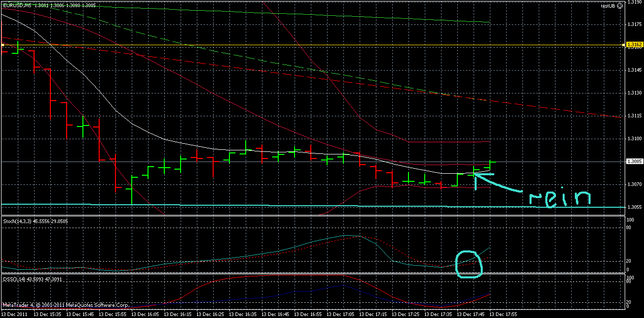Click the latest green candle on the chart
The height and width of the screenshot is (318, 644).
489,165
